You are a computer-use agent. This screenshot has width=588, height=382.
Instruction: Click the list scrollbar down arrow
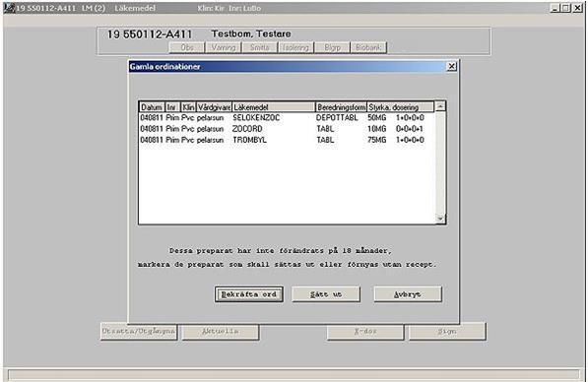point(440,219)
